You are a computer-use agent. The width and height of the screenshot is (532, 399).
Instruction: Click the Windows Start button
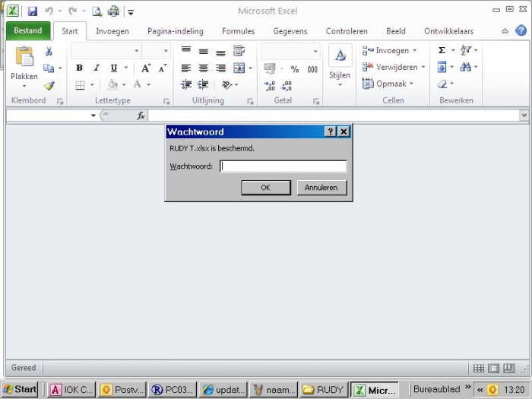pos(20,389)
